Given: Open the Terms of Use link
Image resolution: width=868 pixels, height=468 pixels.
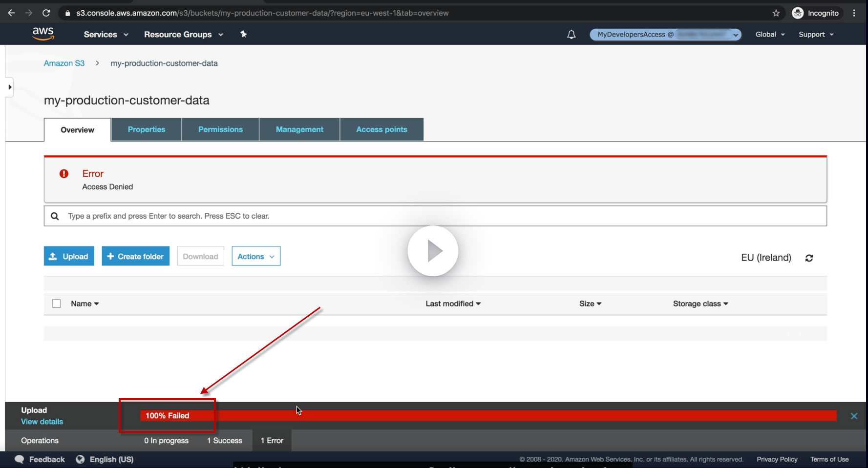Looking at the screenshot, I should coord(829,459).
